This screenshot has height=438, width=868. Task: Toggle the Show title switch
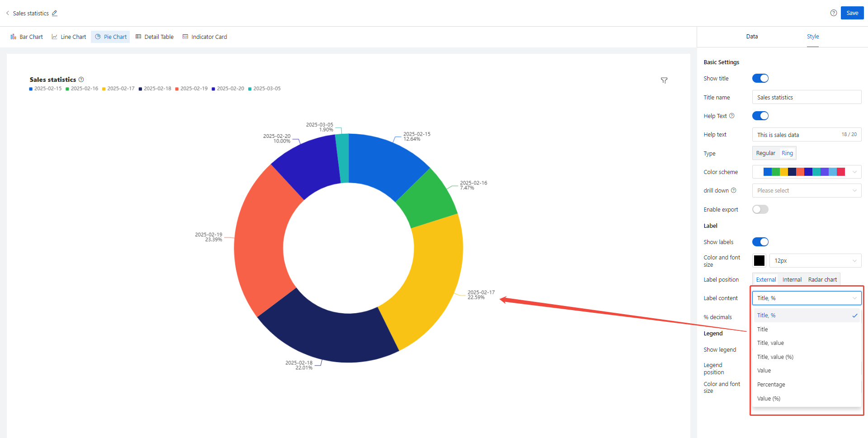point(760,78)
